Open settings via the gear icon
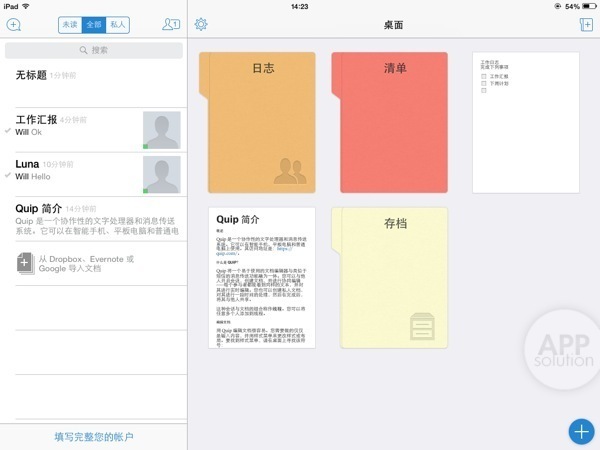 pyautogui.click(x=201, y=25)
